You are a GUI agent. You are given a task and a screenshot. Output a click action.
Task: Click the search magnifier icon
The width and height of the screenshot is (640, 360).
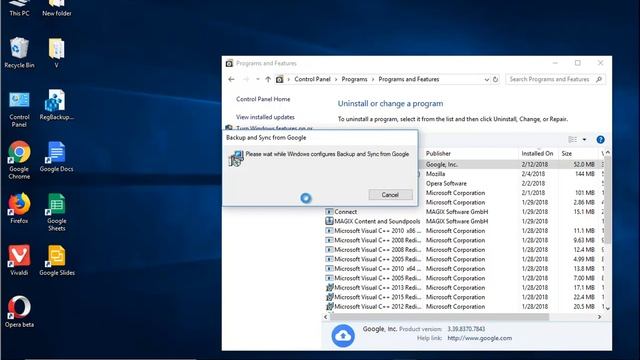(599, 79)
